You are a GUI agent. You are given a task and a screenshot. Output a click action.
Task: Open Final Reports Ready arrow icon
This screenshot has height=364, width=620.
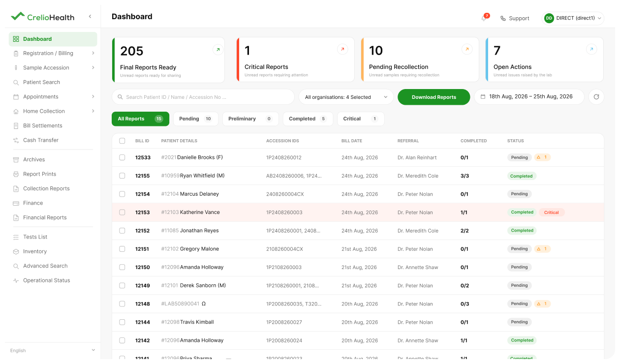218,49
